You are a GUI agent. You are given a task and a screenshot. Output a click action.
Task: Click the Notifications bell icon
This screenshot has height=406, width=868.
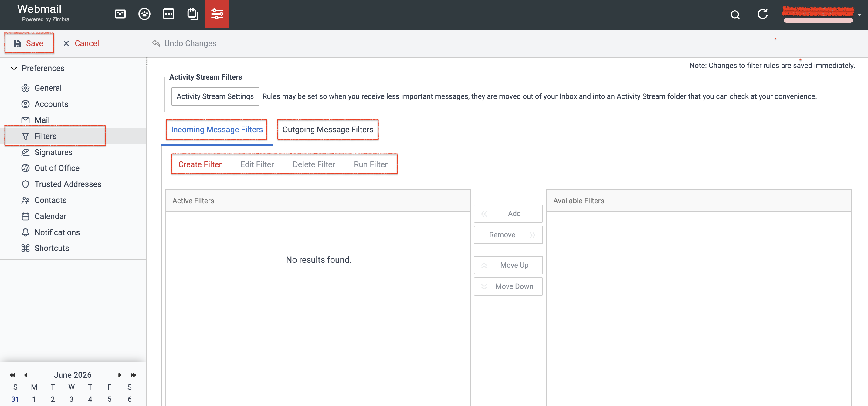[x=25, y=232]
